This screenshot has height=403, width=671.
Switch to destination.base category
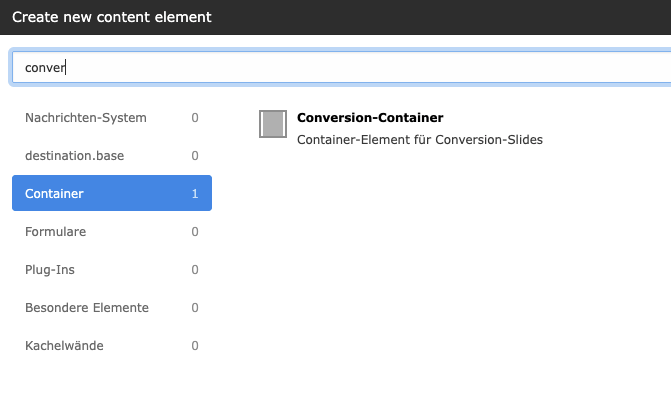(112, 156)
